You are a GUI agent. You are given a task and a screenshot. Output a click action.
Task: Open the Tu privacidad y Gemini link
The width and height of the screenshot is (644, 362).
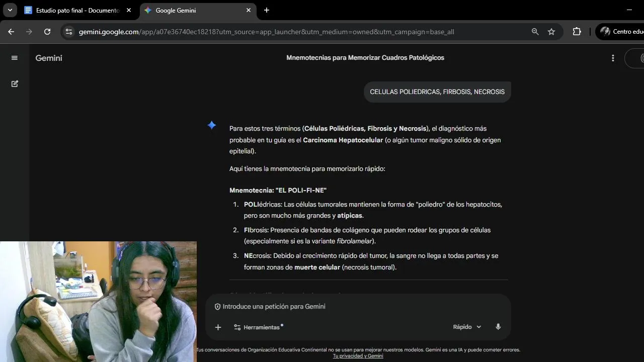[358, 356]
